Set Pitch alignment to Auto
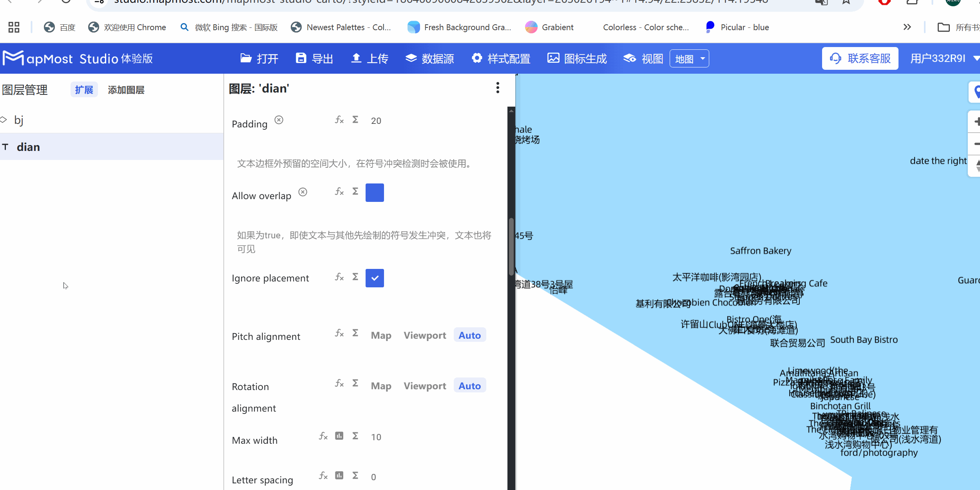Image resolution: width=980 pixels, height=490 pixels. click(469, 335)
